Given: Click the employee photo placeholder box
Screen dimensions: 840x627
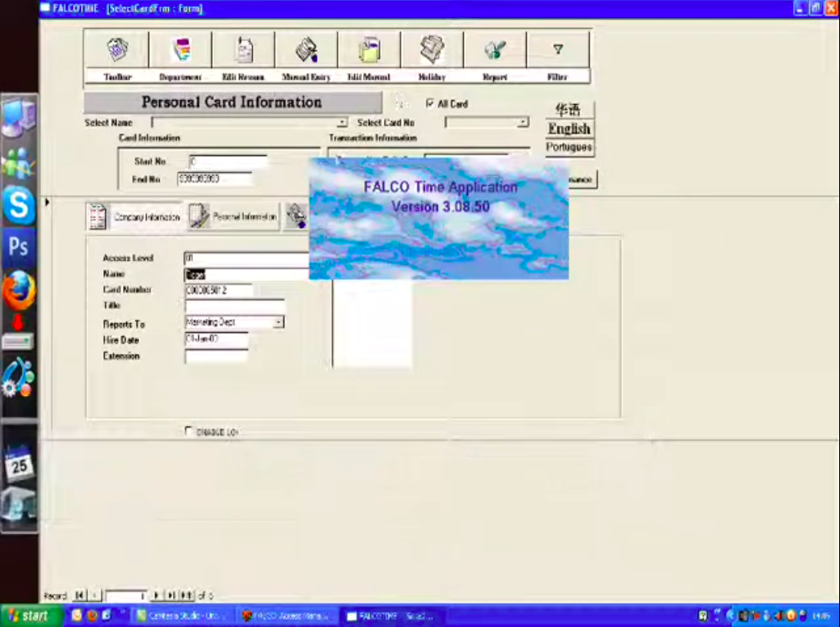Looking at the screenshot, I should pyautogui.click(x=372, y=323).
